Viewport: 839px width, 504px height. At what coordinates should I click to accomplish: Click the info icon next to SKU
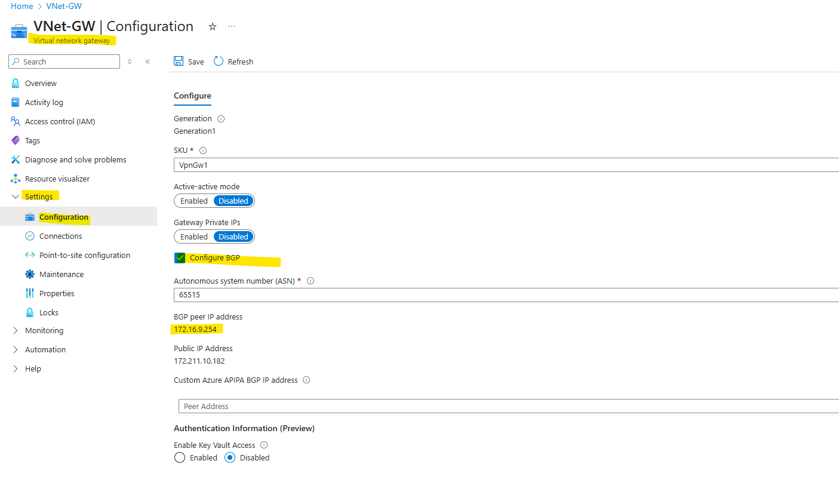[203, 150]
